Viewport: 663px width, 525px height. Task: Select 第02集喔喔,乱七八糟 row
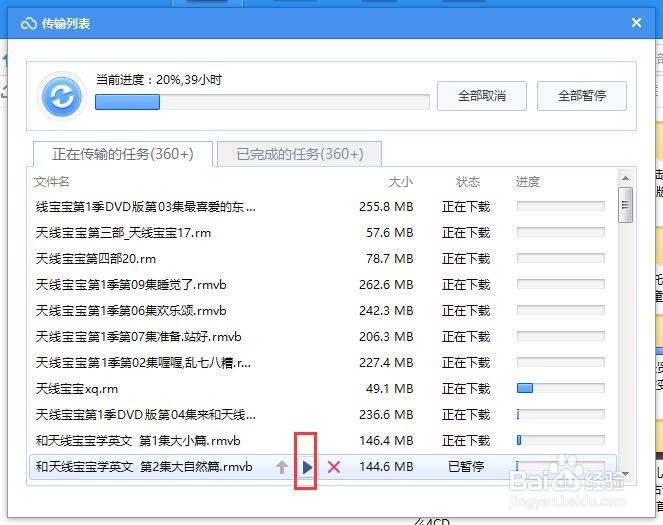[323, 362]
